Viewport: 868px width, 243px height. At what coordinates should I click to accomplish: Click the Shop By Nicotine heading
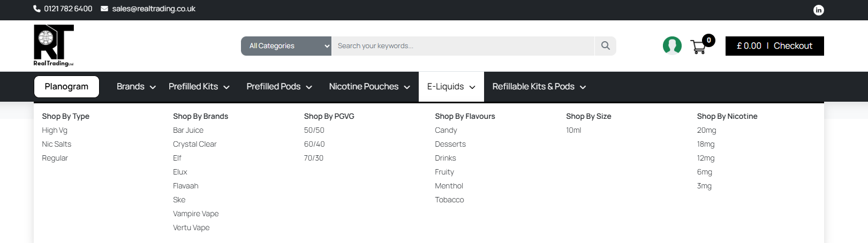pyautogui.click(x=727, y=116)
